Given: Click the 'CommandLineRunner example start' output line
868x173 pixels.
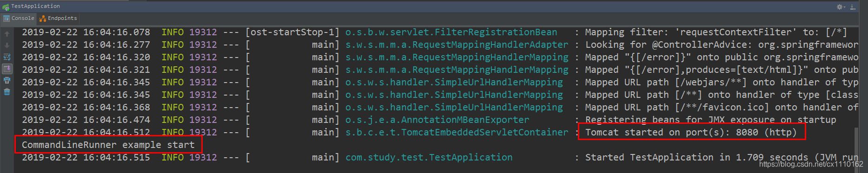Looking at the screenshot, I should pos(108,145).
